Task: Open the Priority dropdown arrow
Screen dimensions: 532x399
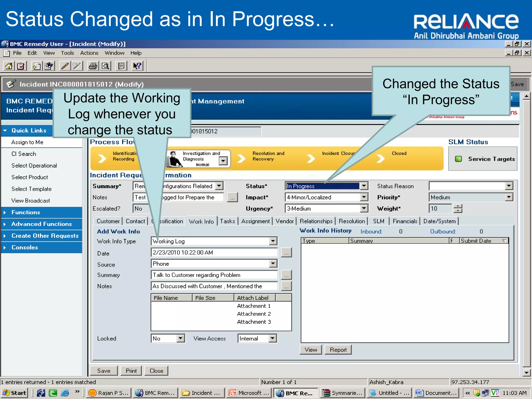Action: pyautogui.click(x=509, y=197)
